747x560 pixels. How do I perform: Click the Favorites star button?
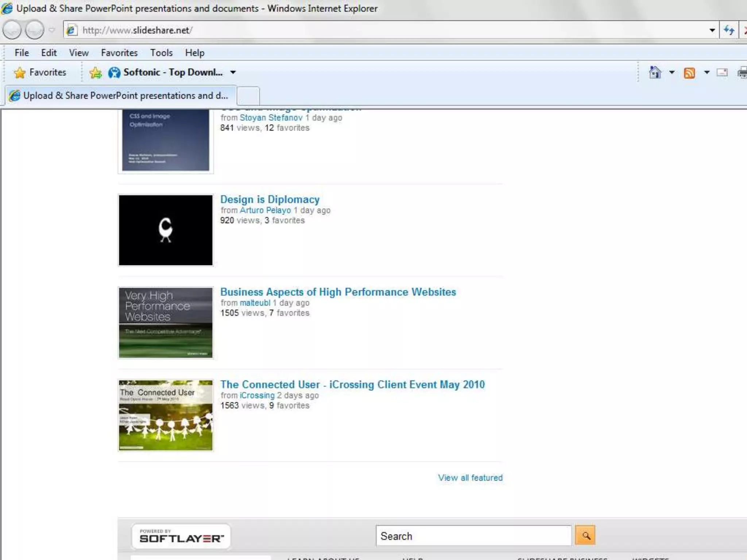(x=40, y=73)
